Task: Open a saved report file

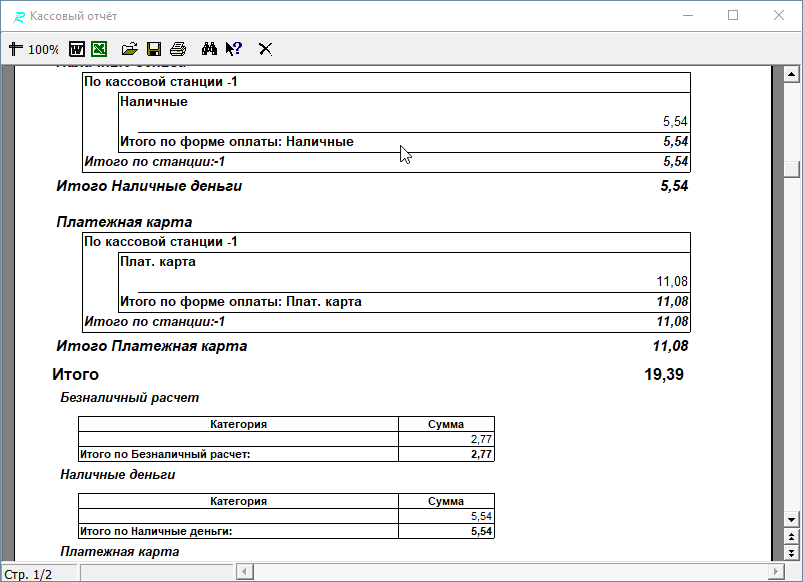Action: click(x=129, y=48)
